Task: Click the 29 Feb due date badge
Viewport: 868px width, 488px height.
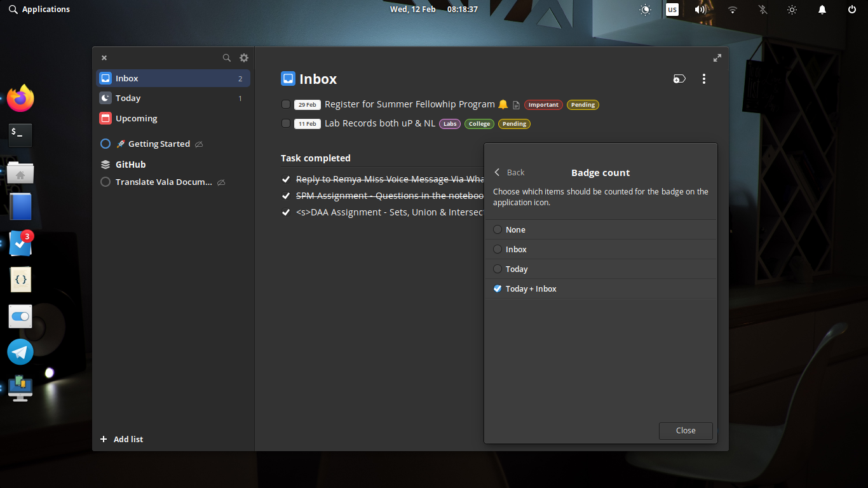Action: coord(308,105)
